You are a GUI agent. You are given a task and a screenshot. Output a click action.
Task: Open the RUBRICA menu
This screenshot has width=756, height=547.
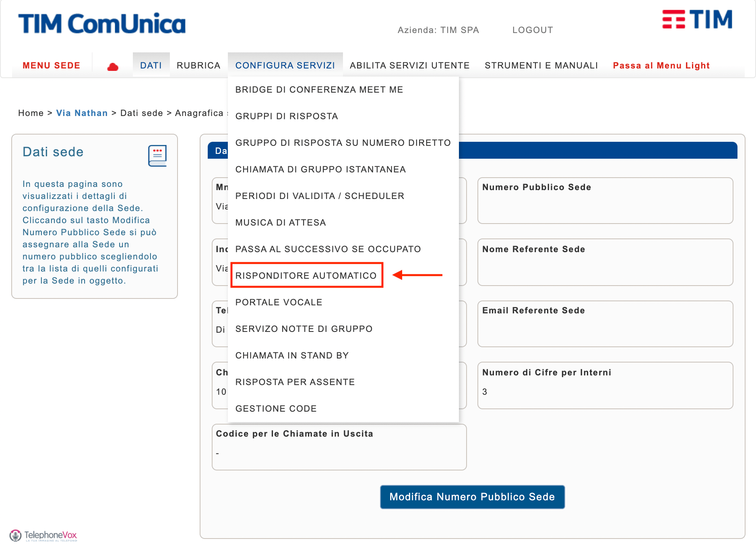point(198,65)
